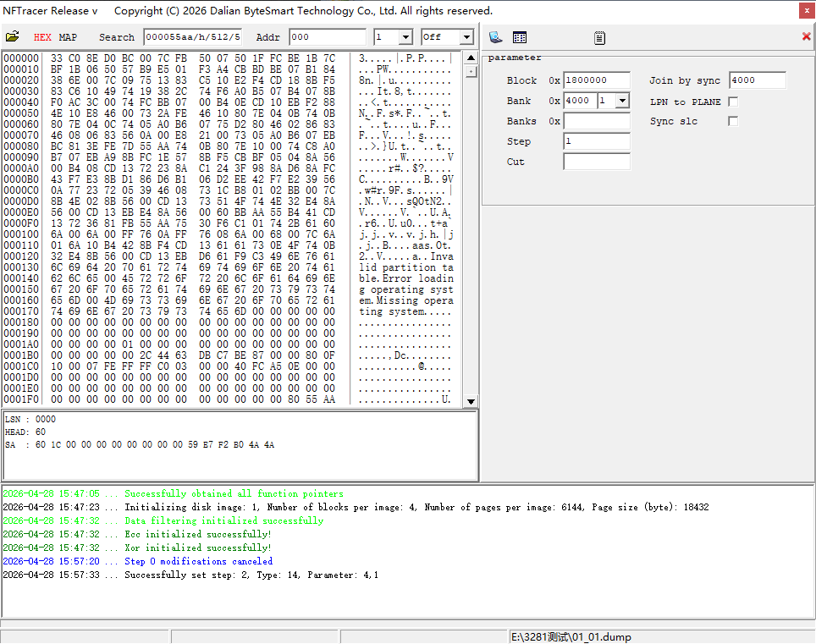This screenshot has width=816, height=644.
Task: Click the SA bytes line
Action: (x=140, y=445)
